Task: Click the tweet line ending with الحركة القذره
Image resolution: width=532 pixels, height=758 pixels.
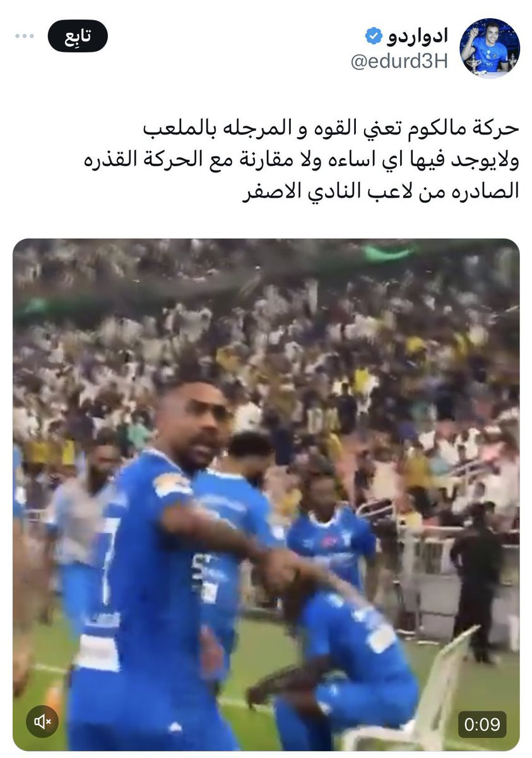Action: click(x=302, y=160)
